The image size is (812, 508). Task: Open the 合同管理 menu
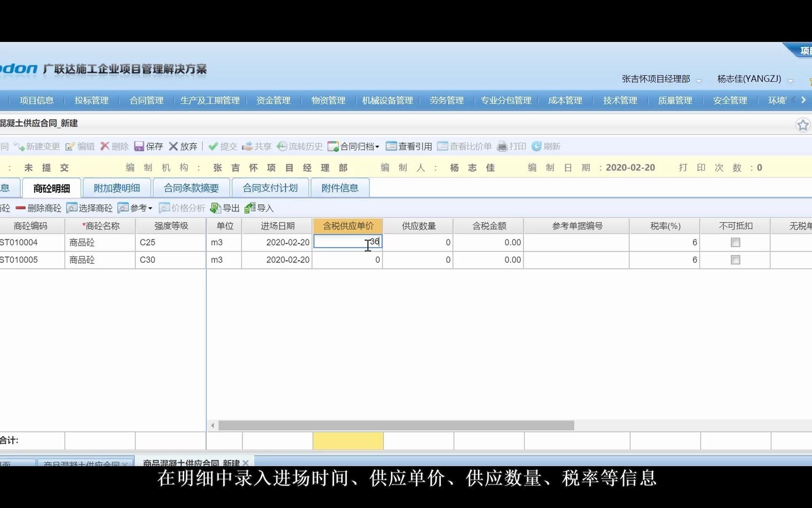click(147, 100)
